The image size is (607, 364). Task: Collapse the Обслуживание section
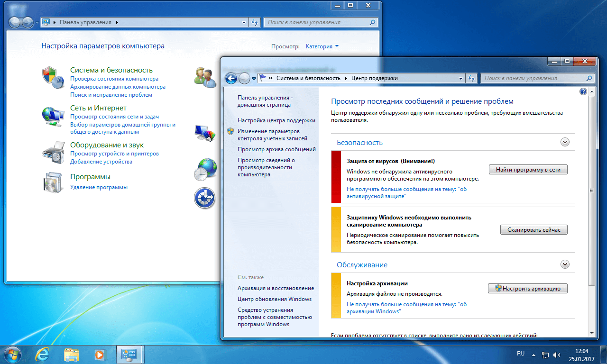(565, 264)
